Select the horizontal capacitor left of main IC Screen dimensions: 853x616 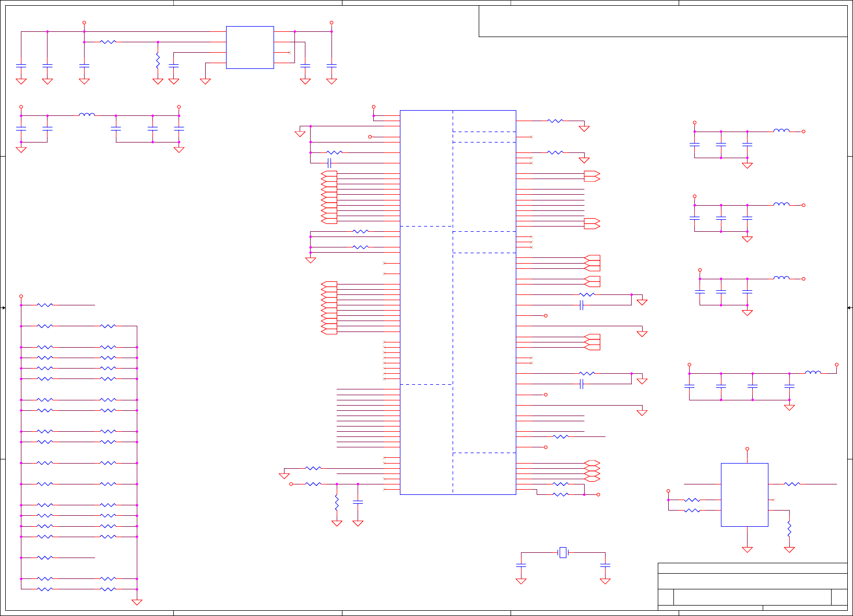(x=329, y=163)
